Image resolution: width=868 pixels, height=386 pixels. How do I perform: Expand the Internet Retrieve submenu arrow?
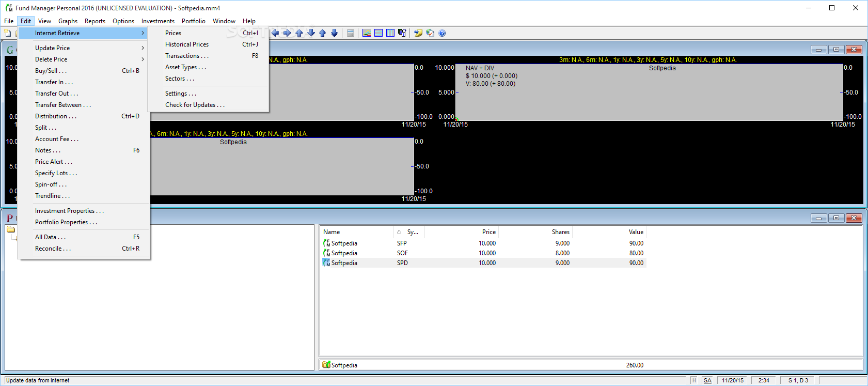(x=143, y=33)
